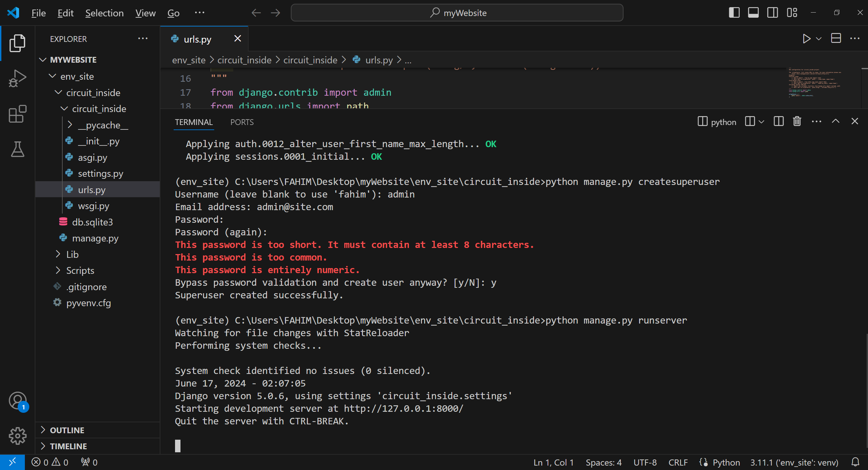Open the Extensions view
Viewport: 868px width, 470px height.
(x=17, y=114)
